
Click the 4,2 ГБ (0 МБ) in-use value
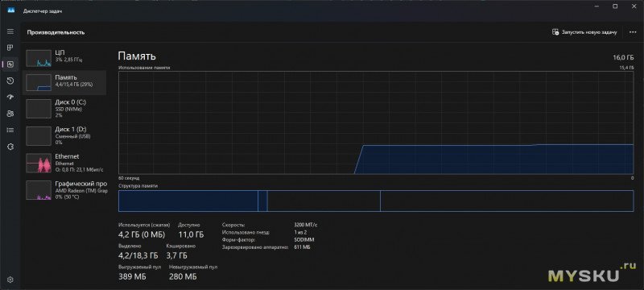pyautogui.click(x=142, y=234)
